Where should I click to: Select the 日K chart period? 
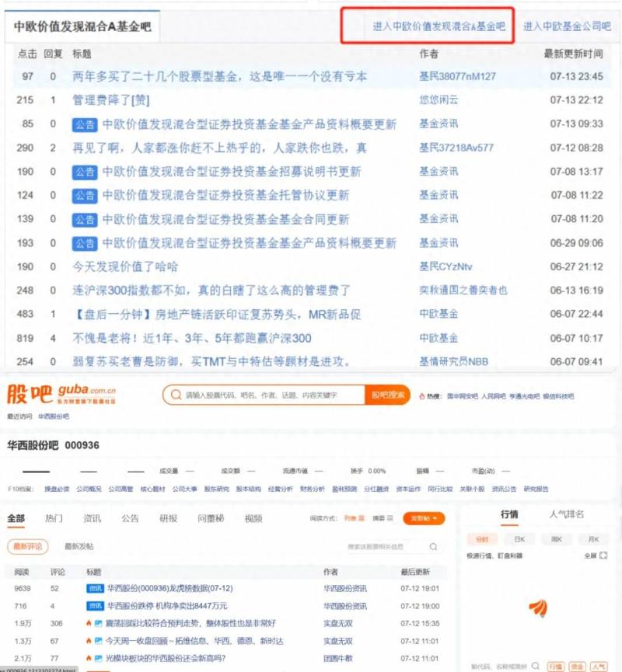click(519, 539)
